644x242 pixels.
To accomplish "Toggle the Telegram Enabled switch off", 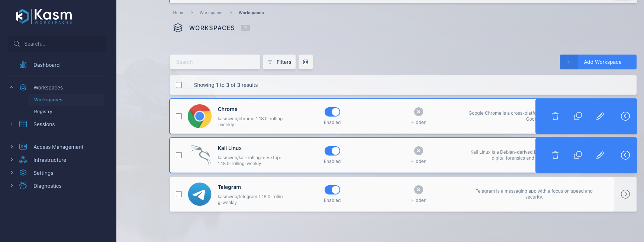I will pos(332,190).
